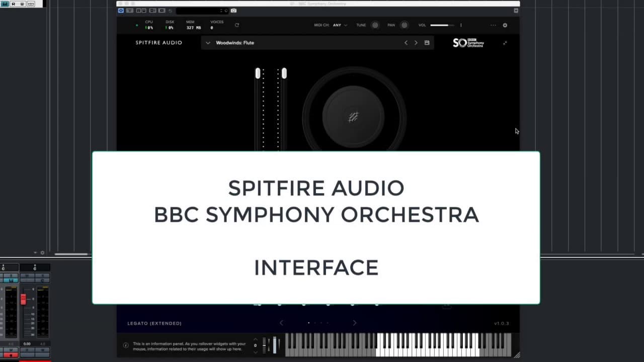The width and height of the screenshot is (644, 362).
Task: Take a plugin snapshot with camera icon
Action: (x=233, y=11)
